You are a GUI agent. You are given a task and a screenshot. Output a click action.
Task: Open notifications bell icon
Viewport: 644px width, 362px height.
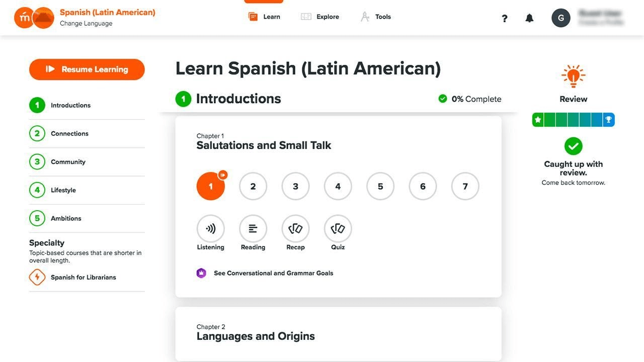(529, 19)
